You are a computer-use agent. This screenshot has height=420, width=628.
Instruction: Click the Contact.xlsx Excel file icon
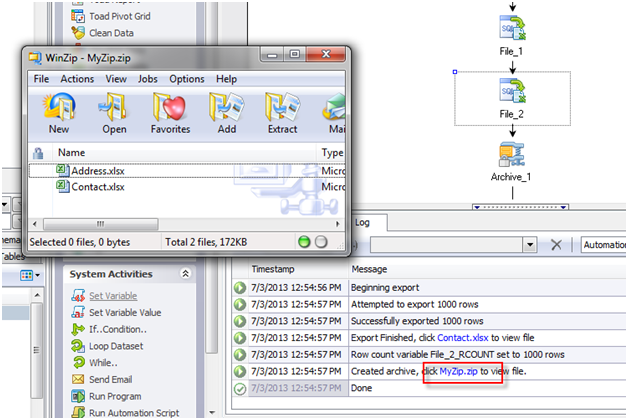tap(63, 186)
